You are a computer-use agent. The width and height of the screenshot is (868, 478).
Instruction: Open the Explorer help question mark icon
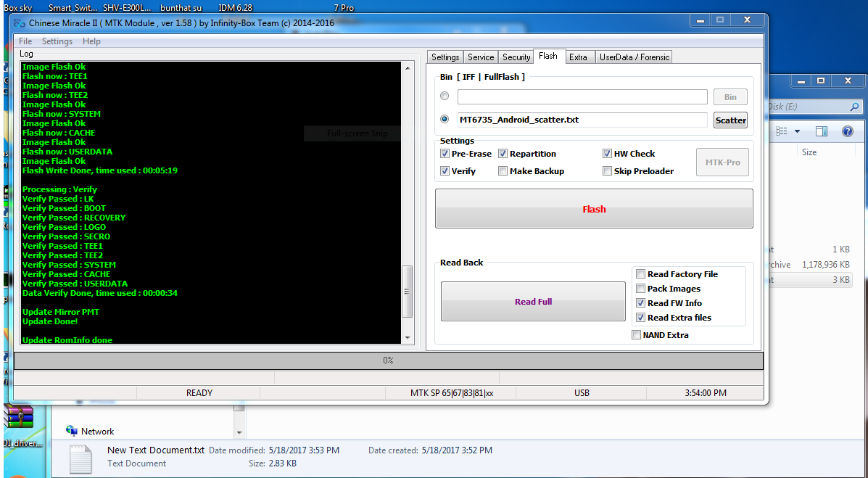click(x=847, y=131)
